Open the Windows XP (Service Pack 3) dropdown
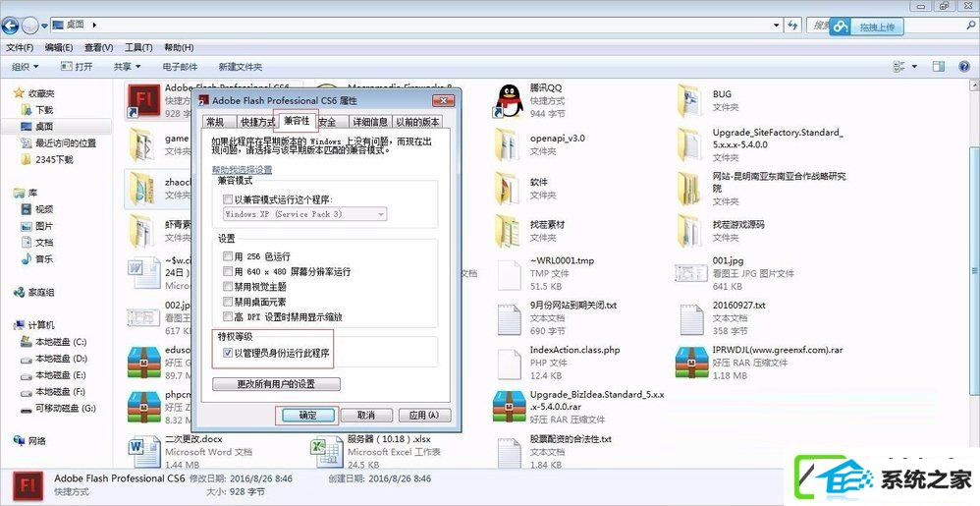This screenshot has width=980, height=506. pyautogui.click(x=304, y=214)
